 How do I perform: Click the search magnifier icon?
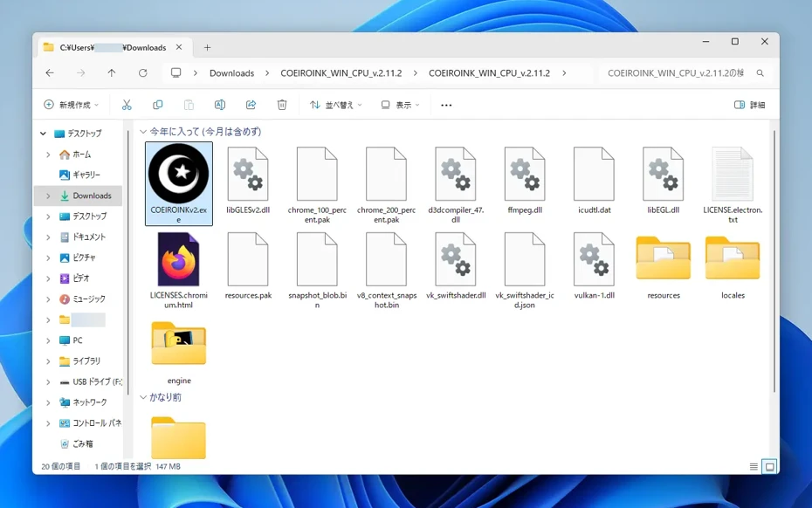(760, 73)
